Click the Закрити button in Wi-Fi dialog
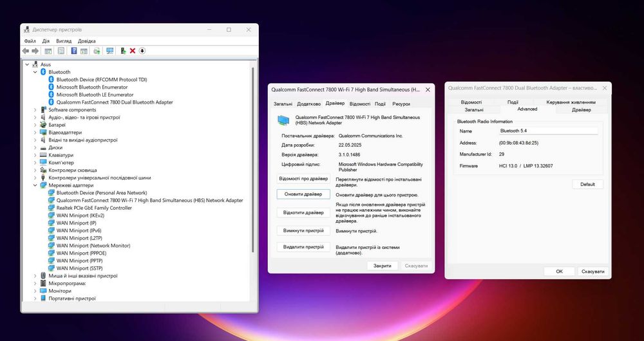644x341 pixels. coord(383,266)
